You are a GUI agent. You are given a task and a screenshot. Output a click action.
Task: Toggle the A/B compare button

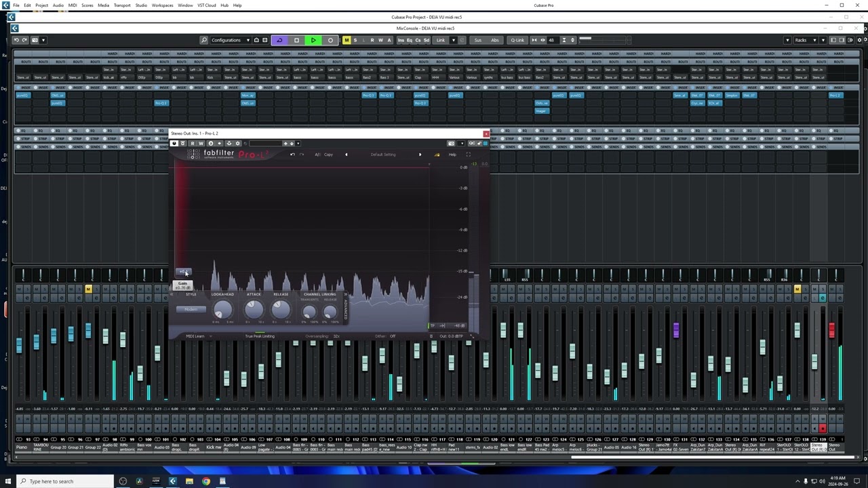tap(317, 155)
